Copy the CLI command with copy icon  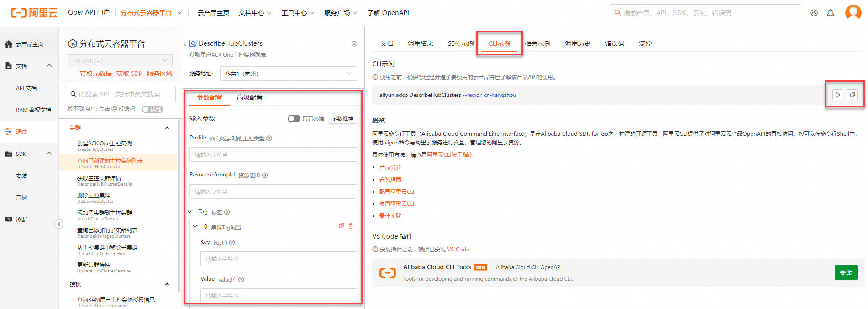click(852, 95)
